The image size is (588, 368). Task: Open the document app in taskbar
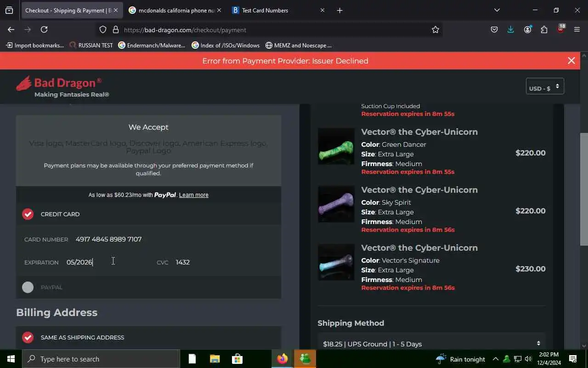pos(192,359)
